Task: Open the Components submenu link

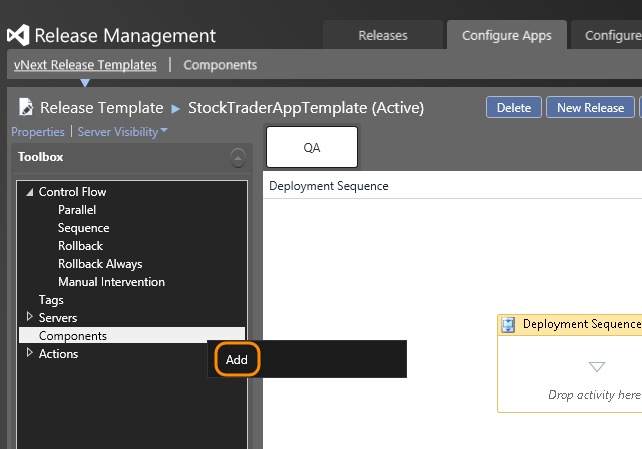Action: tap(220, 65)
